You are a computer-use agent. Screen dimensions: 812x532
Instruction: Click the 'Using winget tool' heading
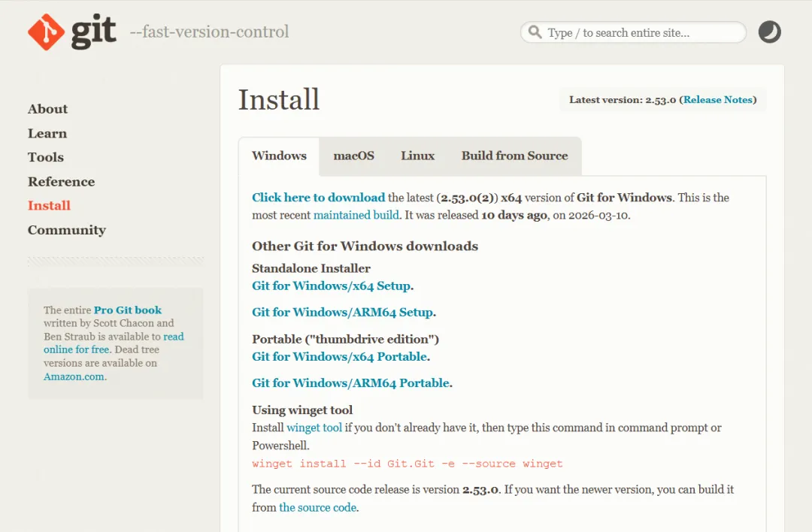(302, 410)
